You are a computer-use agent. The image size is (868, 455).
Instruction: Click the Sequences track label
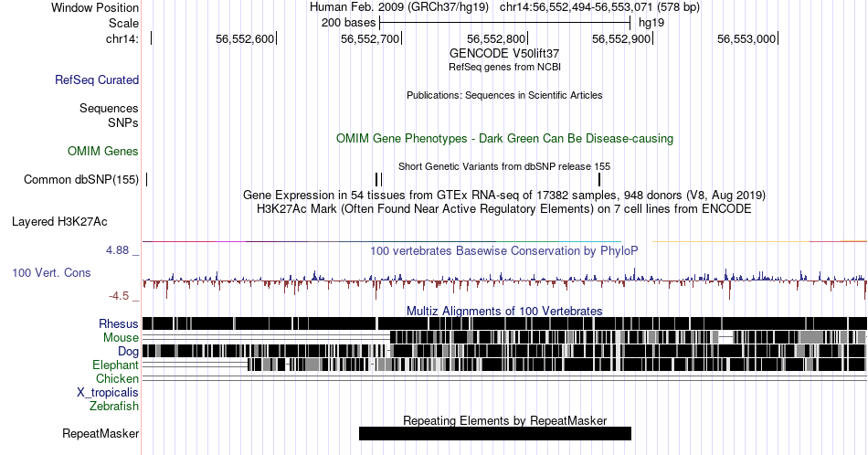click(x=109, y=108)
